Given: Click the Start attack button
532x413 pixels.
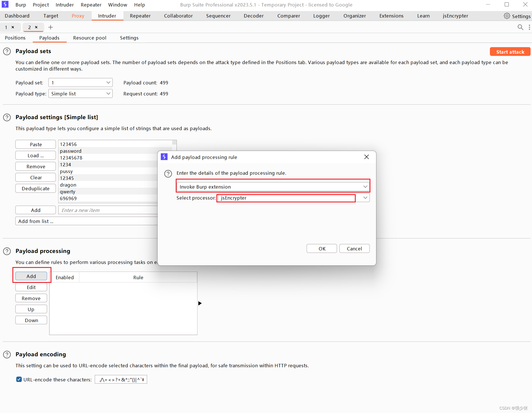Looking at the screenshot, I should (x=510, y=52).
